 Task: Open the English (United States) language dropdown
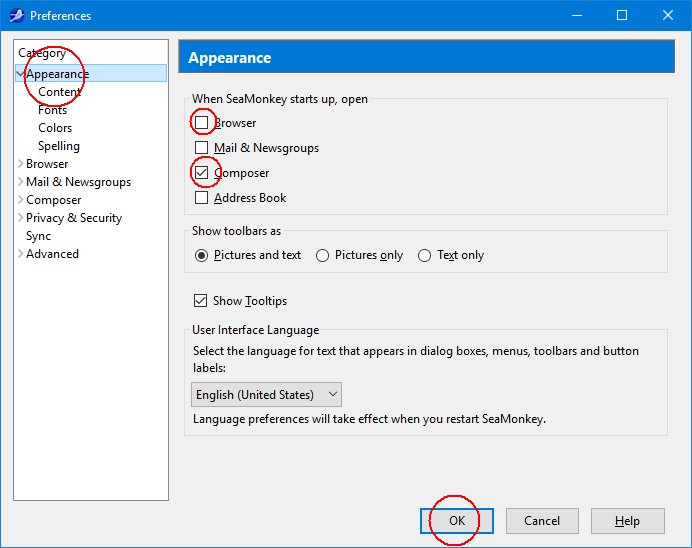(266, 394)
